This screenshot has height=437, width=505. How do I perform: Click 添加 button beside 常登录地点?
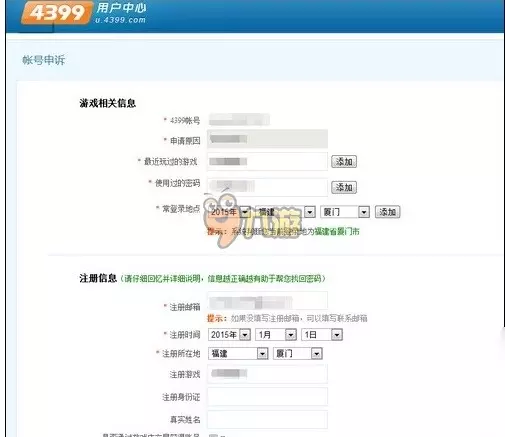click(x=387, y=212)
